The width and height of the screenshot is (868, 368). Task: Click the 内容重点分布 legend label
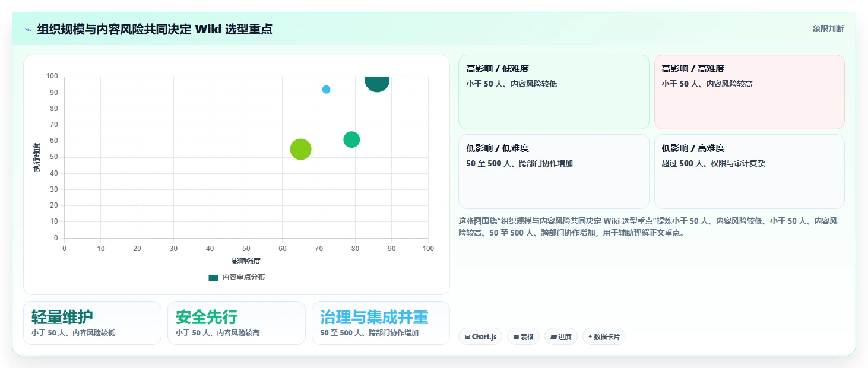pos(243,277)
